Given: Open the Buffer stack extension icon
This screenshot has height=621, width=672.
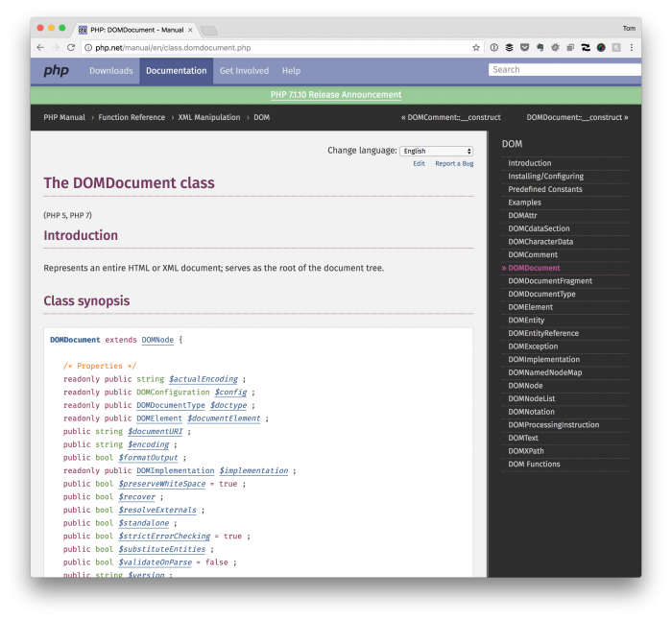Looking at the screenshot, I should coord(509,48).
